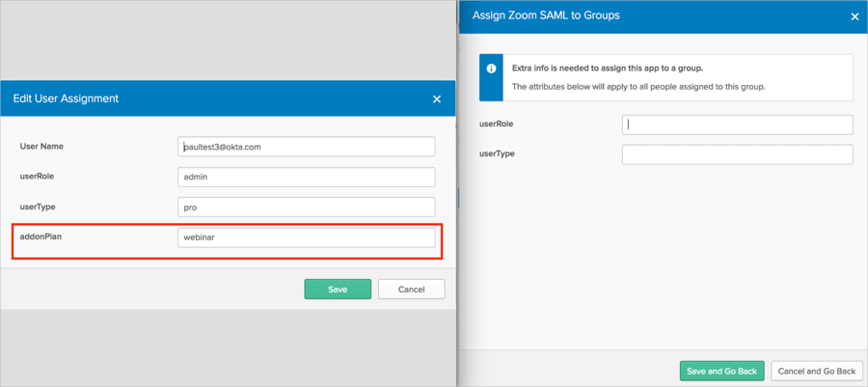Focus the addonPlan field containing webinar
The image size is (868, 387).
point(306,237)
